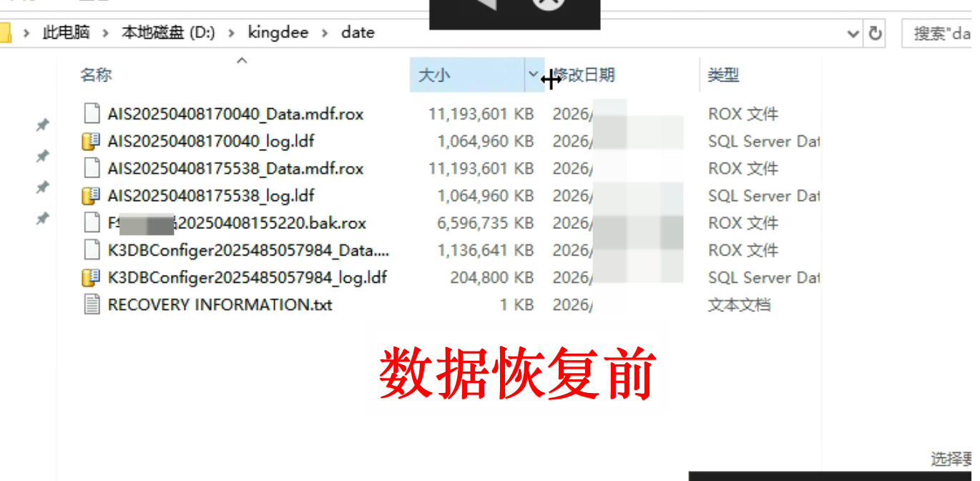Click the AIS20250408170040_Data.mdf.rox file icon
Screen dimensions: 980x481
pyautogui.click(x=91, y=114)
